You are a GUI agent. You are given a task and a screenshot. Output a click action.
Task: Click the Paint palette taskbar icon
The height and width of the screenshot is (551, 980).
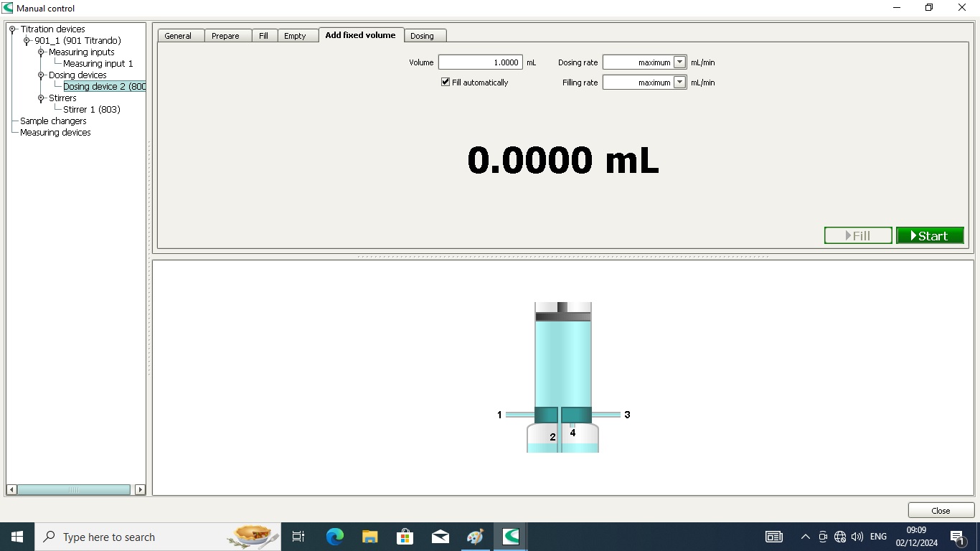[x=475, y=537]
